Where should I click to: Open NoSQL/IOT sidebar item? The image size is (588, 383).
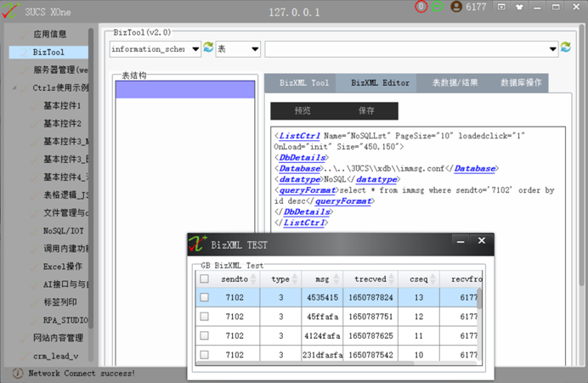(64, 231)
